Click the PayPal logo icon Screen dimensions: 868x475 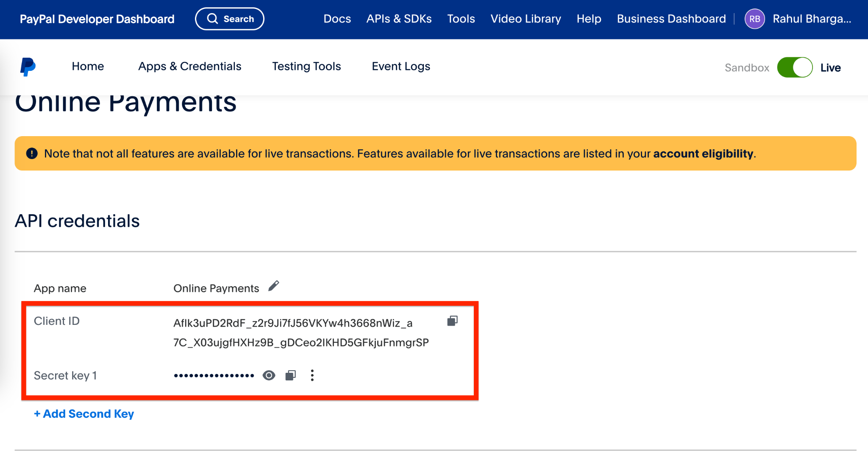28,67
